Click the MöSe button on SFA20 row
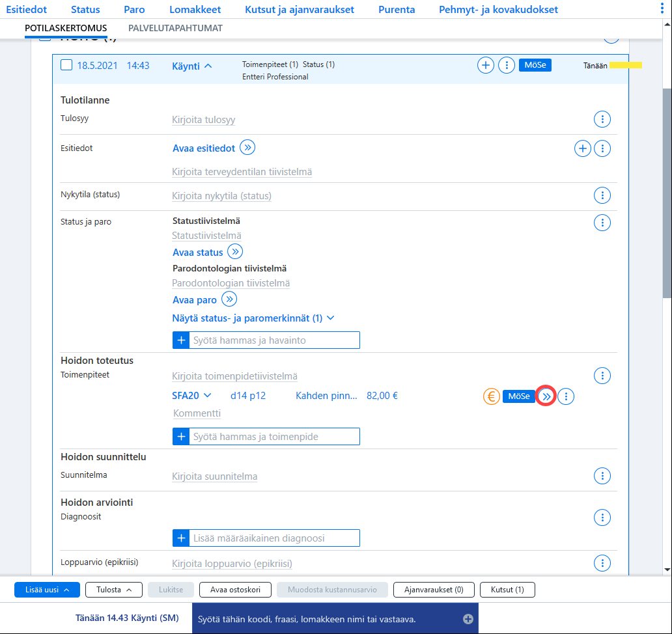The image size is (672, 634). tap(518, 396)
